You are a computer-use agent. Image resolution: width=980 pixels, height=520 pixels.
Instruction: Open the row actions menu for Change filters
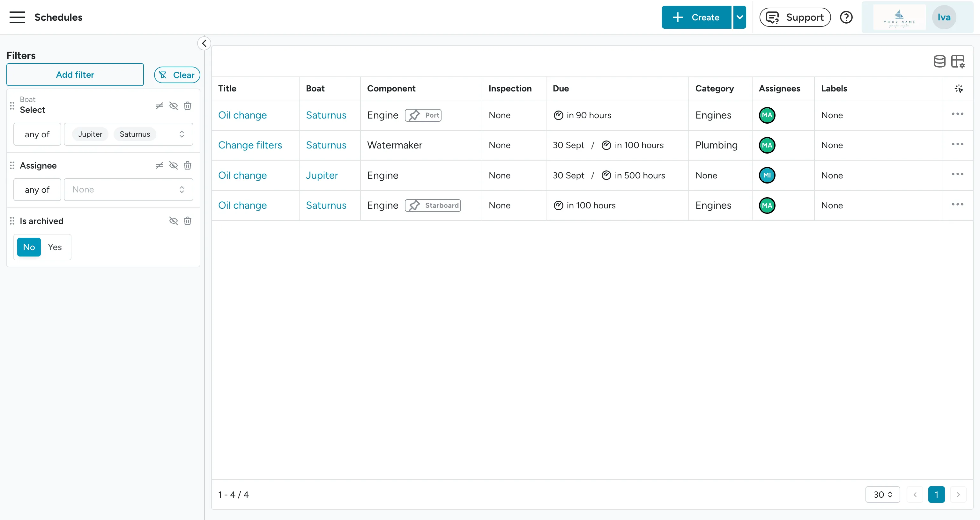pyautogui.click(x=958, y=144)
